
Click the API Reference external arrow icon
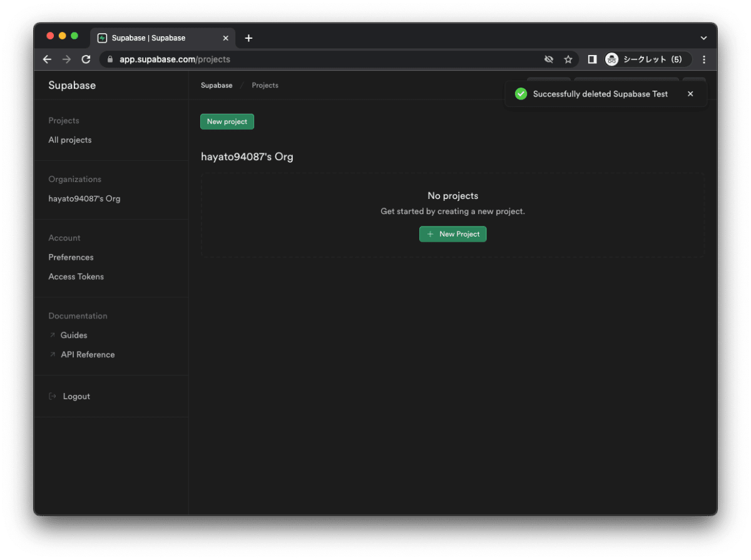click(x=53, y=355)
